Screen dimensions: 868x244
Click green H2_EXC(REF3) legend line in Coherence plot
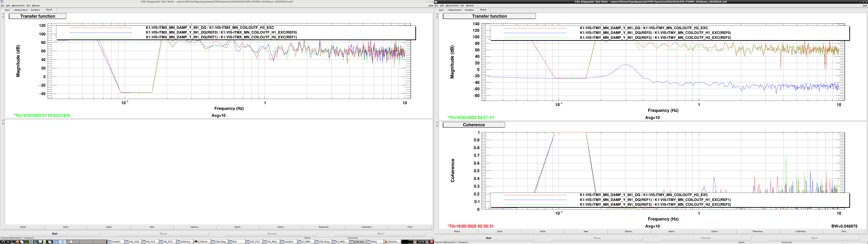[x=535, y=205]
